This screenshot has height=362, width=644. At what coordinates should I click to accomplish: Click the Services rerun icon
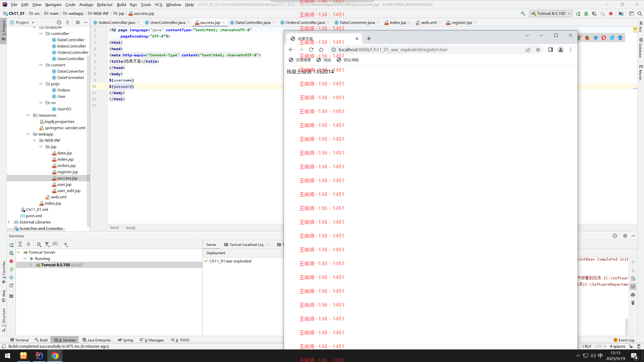pyautogui.click(x=11, y=245)
